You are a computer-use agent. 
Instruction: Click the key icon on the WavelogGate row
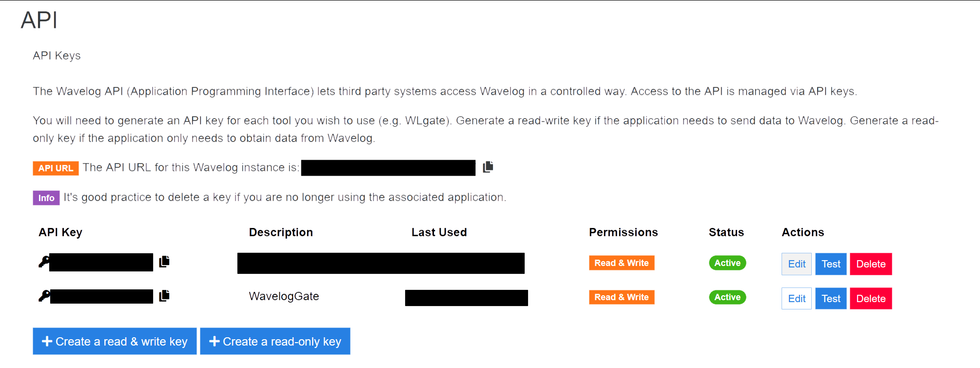44,296
